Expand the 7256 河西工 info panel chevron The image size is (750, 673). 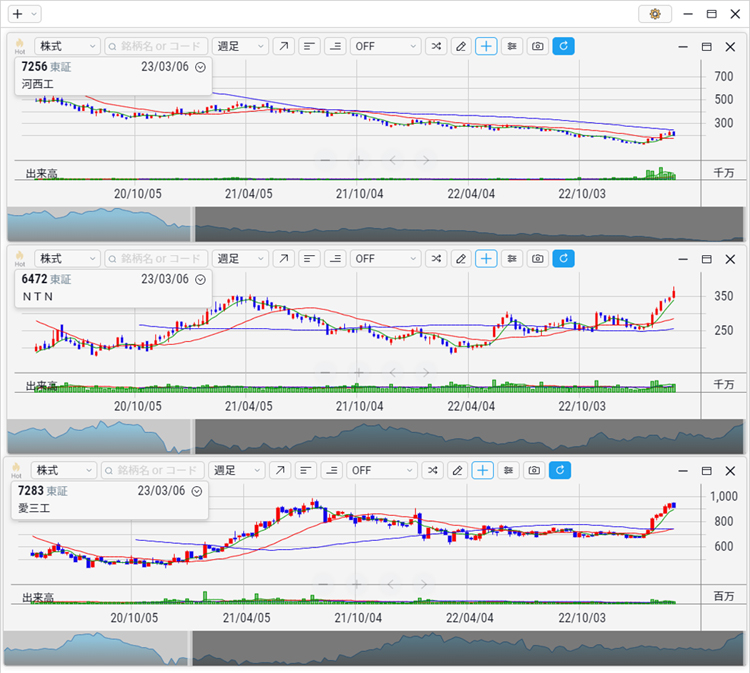tap(200, 67)
